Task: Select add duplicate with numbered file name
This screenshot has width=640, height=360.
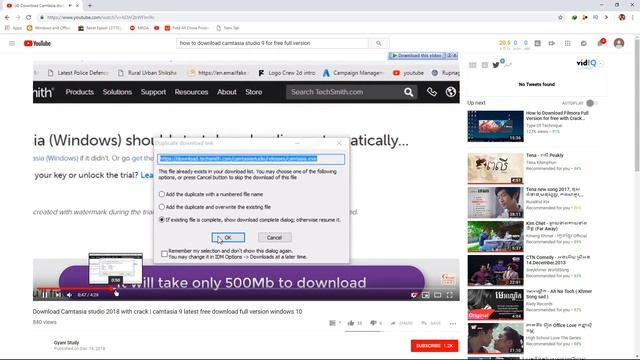Action: coord(162,194)
